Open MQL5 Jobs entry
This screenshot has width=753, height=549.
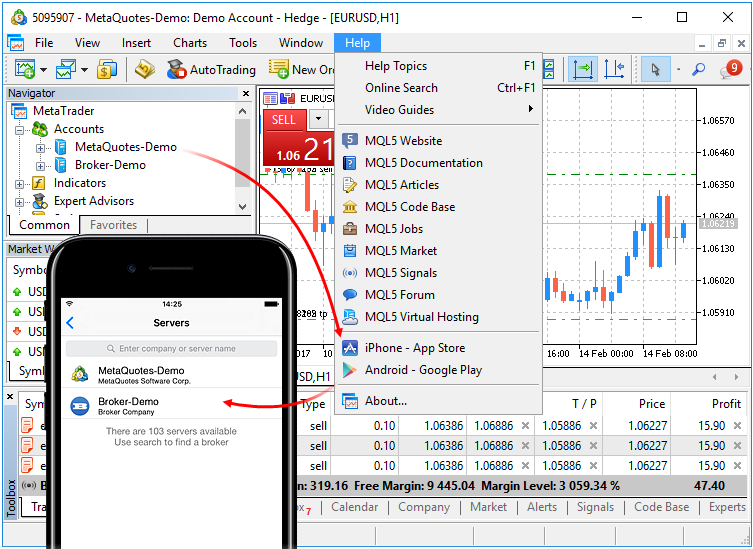(x=438, y=229)
